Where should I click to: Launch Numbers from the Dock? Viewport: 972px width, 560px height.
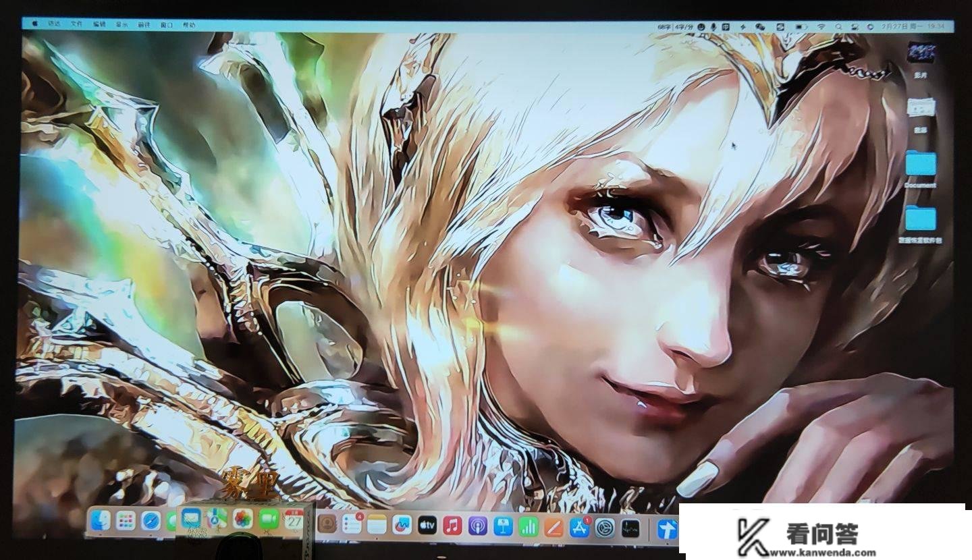(528, 526)
